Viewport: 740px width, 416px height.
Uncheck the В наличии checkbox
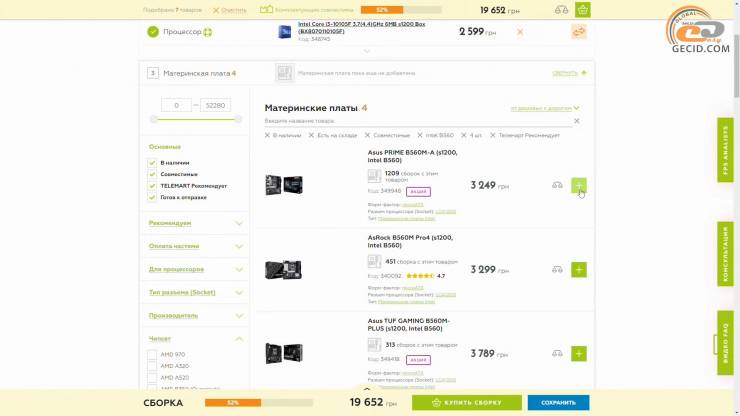pyautogui.click(x=152, y=163)
